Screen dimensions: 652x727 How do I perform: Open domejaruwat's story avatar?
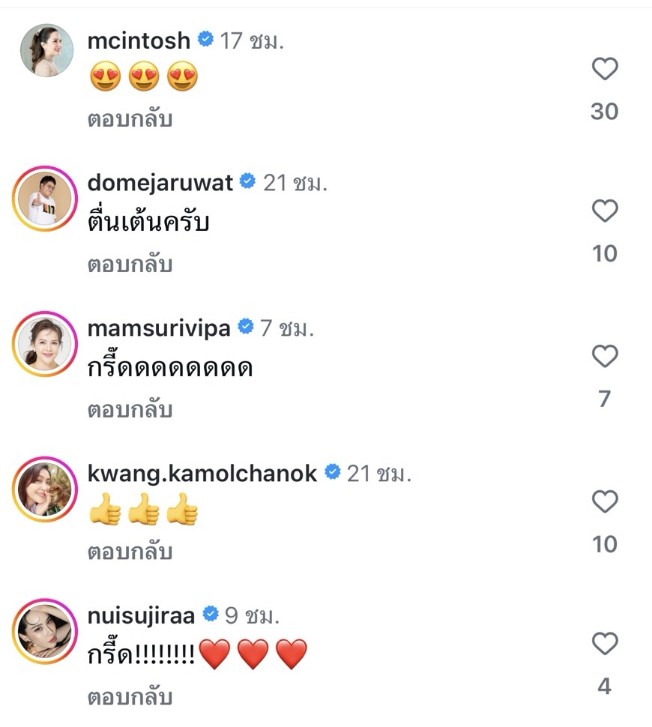pyautogui.click(x=45, y=198)
